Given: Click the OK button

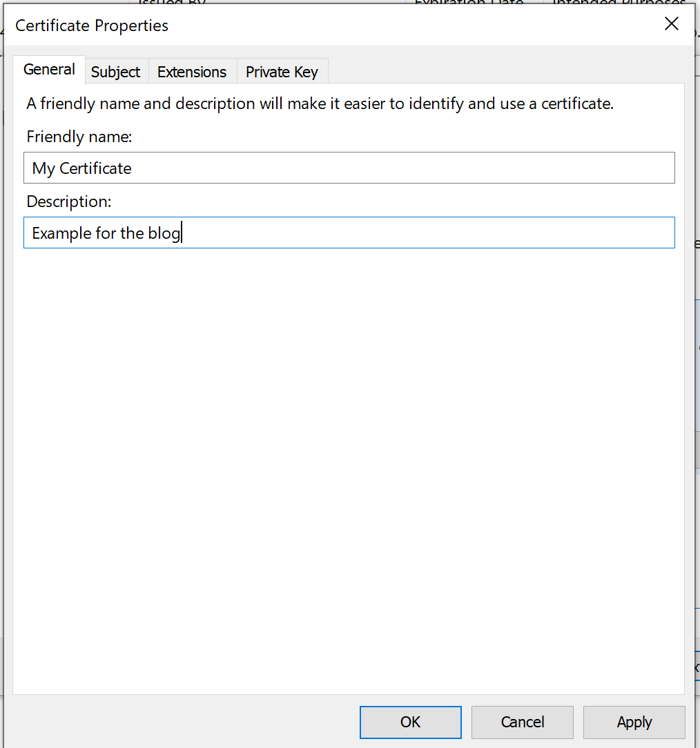Looking at the screenshot, I should coord(410,722).
